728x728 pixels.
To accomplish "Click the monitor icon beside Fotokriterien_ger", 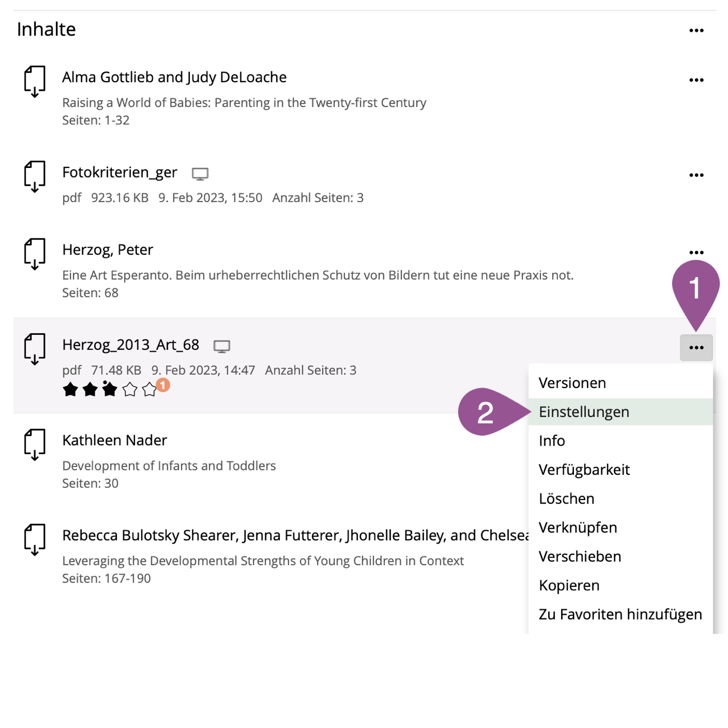I will (200, 174).
